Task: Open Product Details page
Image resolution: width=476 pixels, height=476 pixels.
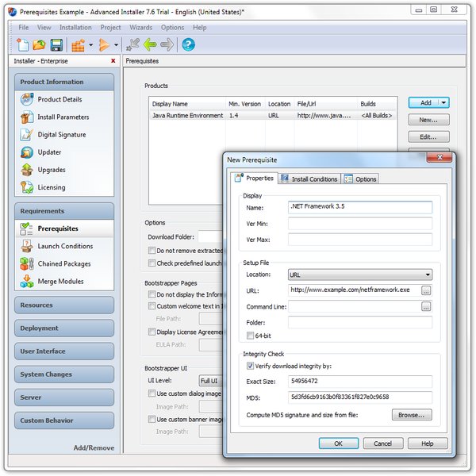Action: (59, 99)
